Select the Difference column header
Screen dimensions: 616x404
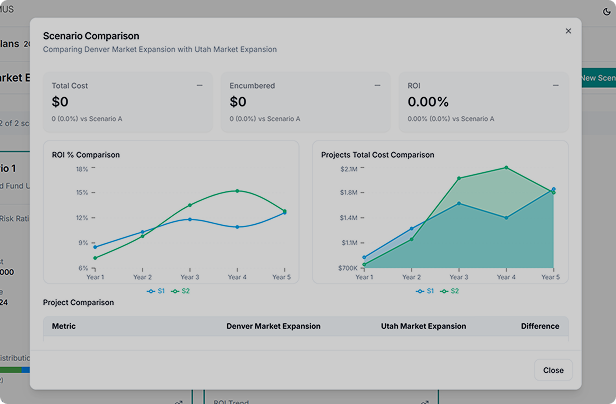(540, 326)
